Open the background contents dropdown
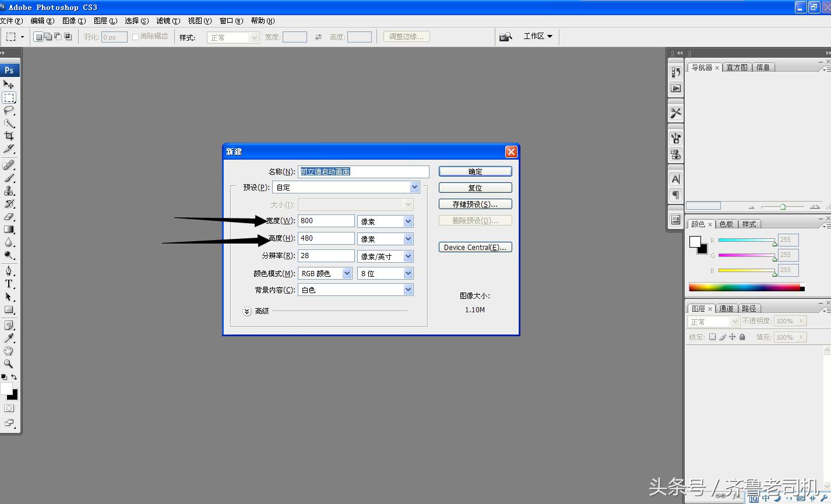The image size is (831, 504). tap(409, 290)
